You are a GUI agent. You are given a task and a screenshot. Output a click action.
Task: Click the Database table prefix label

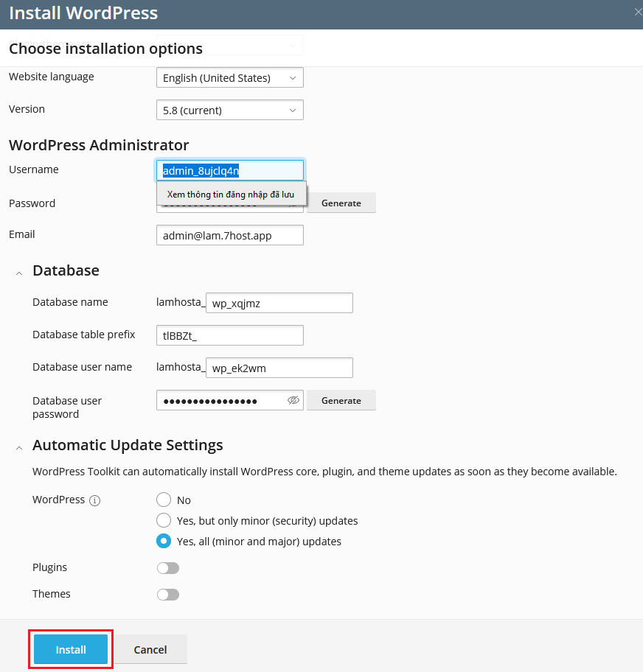coord(83,335)
